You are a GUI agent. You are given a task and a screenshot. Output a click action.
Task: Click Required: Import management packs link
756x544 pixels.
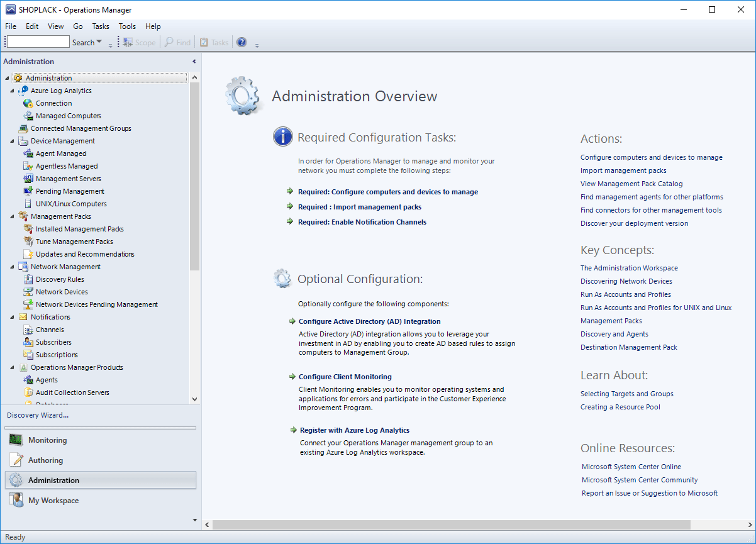point(360,207)
